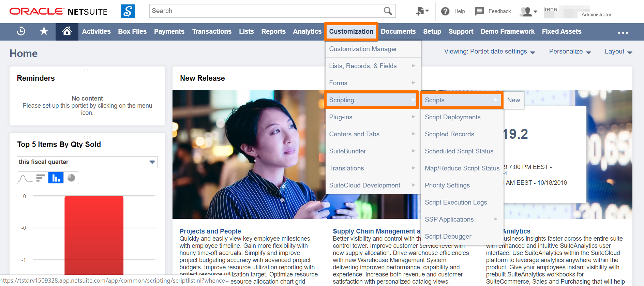Open the Layout dropdown
Viewport: 644px width, 286px height.
[618, 51]
